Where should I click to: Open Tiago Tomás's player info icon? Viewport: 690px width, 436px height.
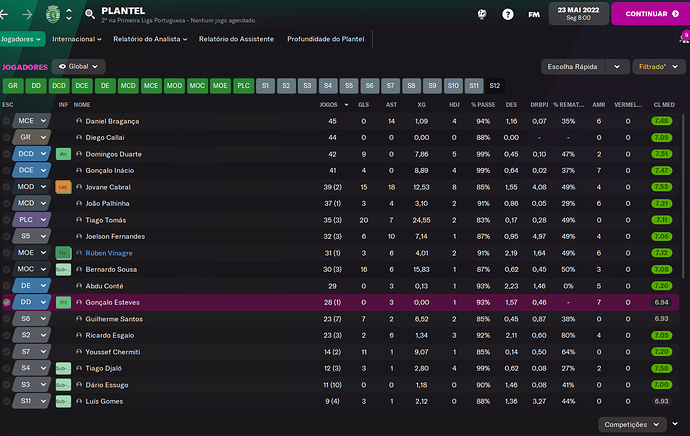point(79,220)
